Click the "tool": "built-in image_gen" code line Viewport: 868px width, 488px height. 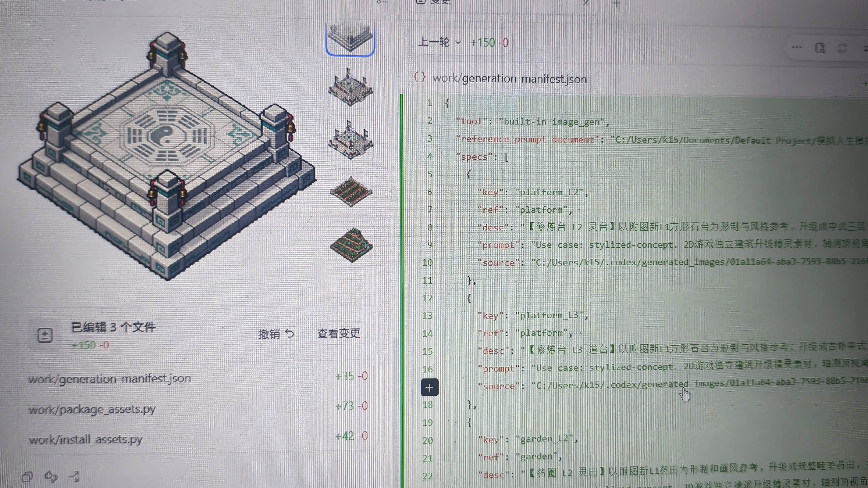click(532, 122)
